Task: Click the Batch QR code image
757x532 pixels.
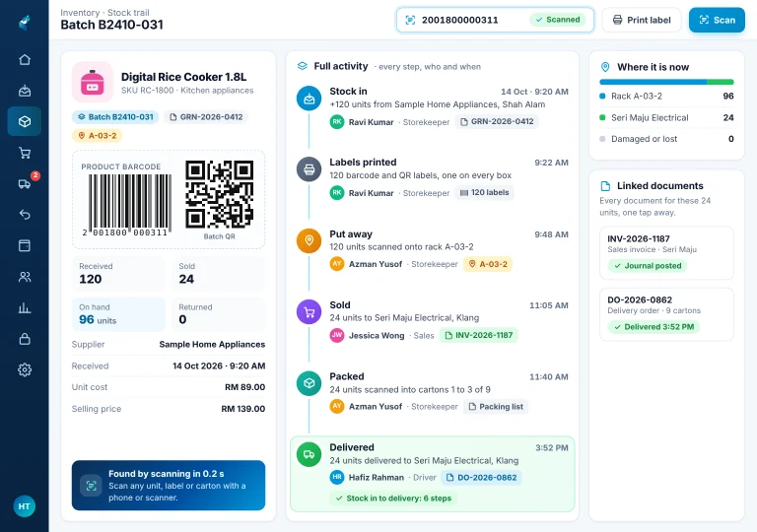Action: (219, 194)
